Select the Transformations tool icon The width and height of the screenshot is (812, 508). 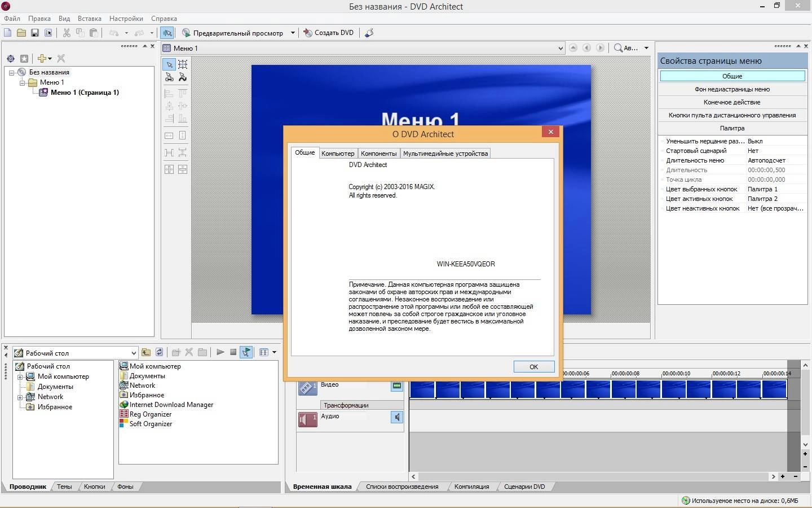(183, 77)
